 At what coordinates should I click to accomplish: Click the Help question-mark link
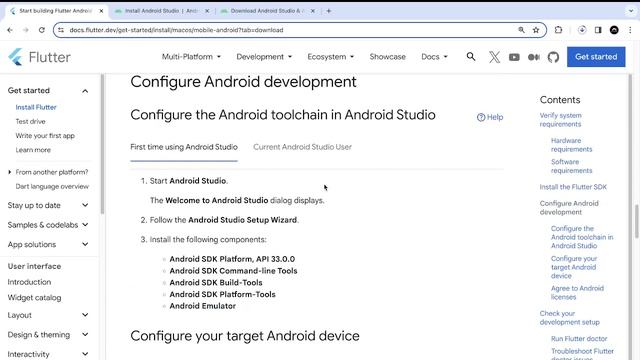[x=490, y=117]
